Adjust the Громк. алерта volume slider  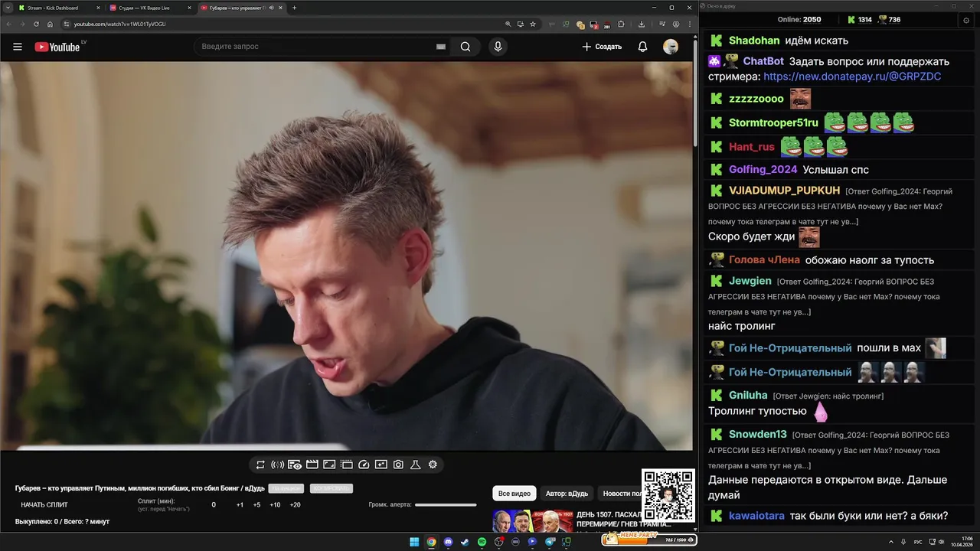446,505
